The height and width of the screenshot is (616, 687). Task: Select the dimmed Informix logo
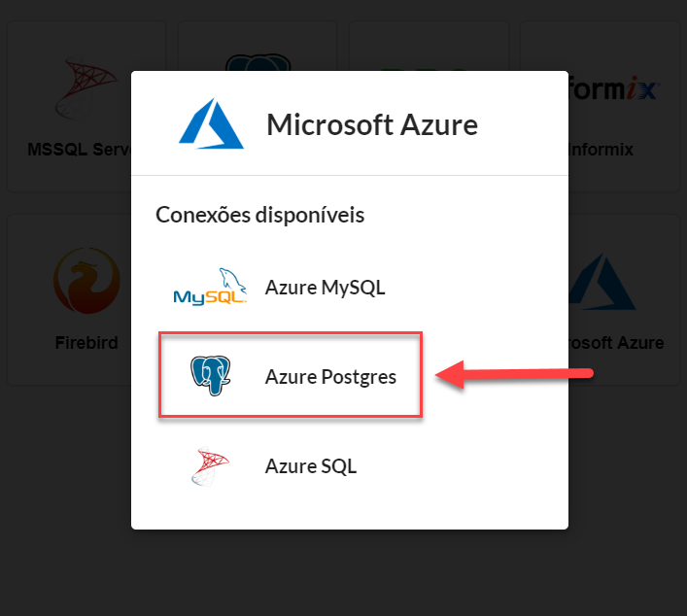[x=613, y=89]
